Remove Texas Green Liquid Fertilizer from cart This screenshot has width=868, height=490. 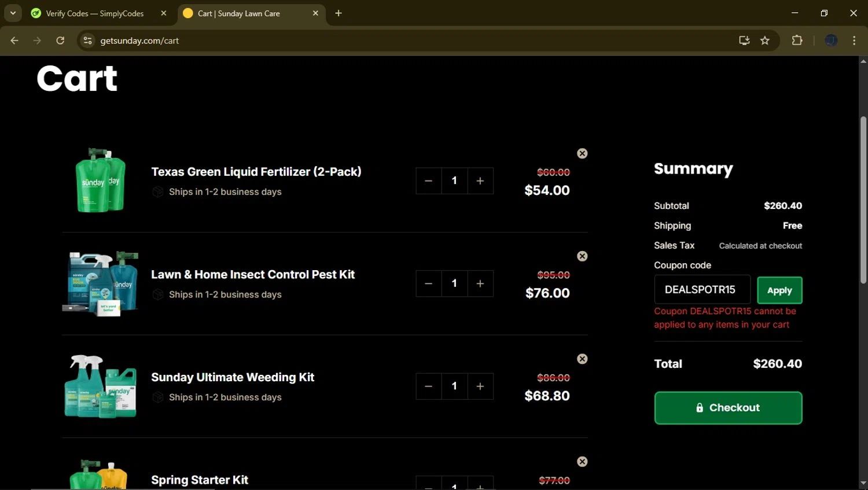coord(582,153)
